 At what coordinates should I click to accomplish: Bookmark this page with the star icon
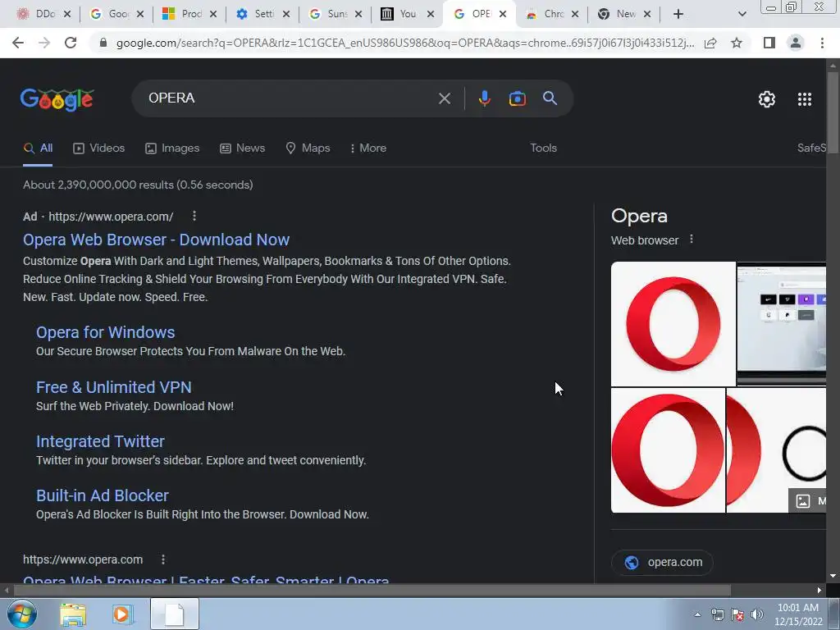pyautogui.click(x=737, y=43)
